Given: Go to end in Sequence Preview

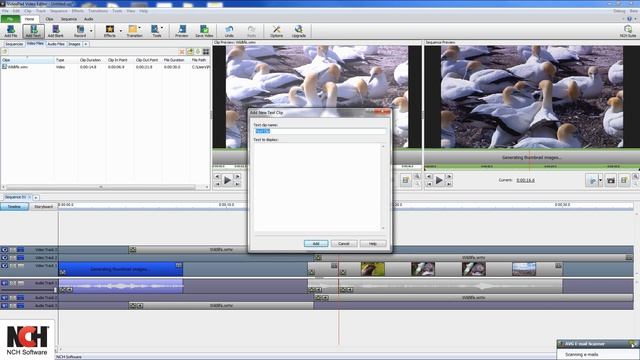Looking at the screenshot, I should coord(449,184).
